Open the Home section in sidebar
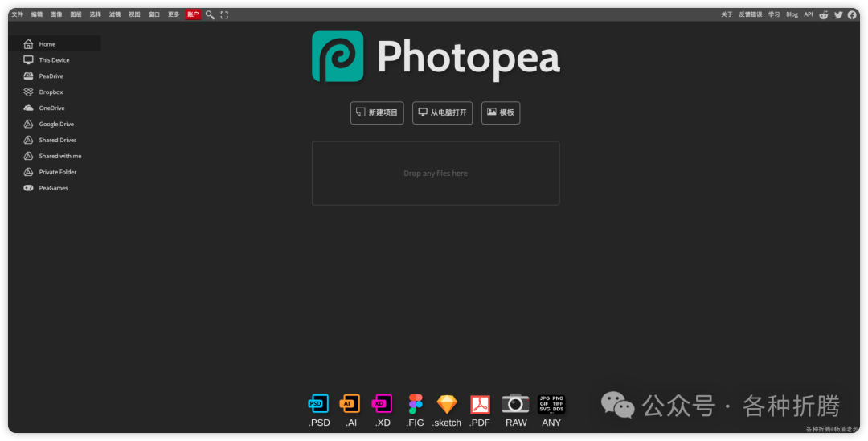The height and width of the screenshot is (441, 868). coord(55,43)
